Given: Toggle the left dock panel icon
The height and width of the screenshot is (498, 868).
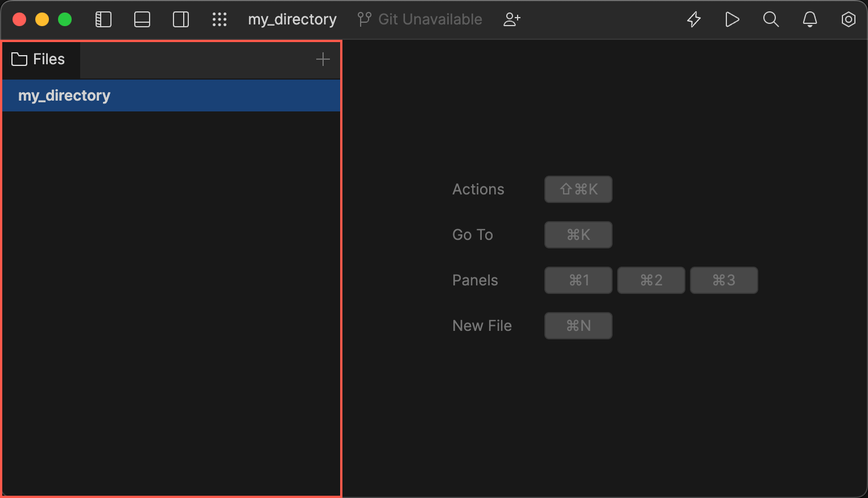Looking at the screenshot, I should [x=103, y=19].
